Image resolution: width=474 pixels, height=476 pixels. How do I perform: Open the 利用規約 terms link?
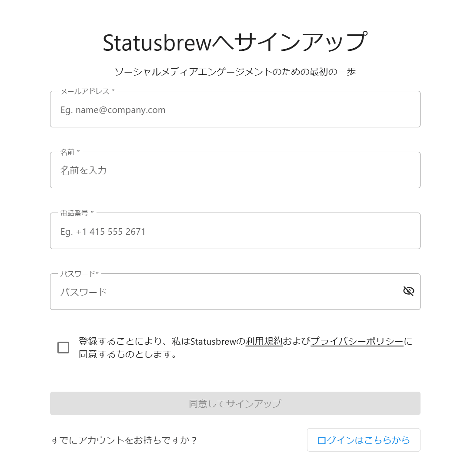(264, 342)
